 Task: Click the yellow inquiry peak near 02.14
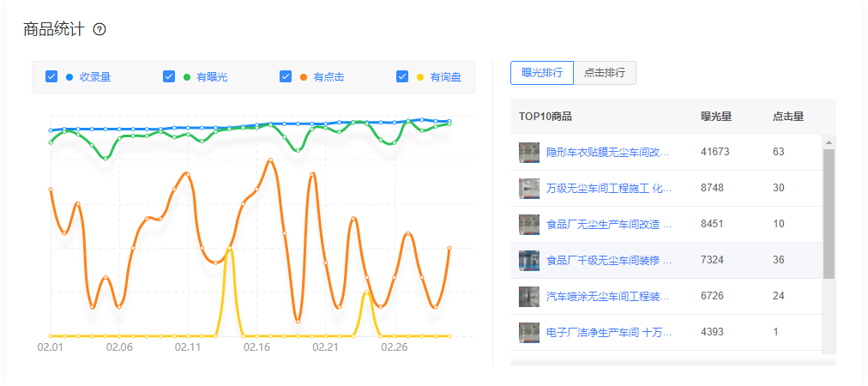click(x=229, y=250)
